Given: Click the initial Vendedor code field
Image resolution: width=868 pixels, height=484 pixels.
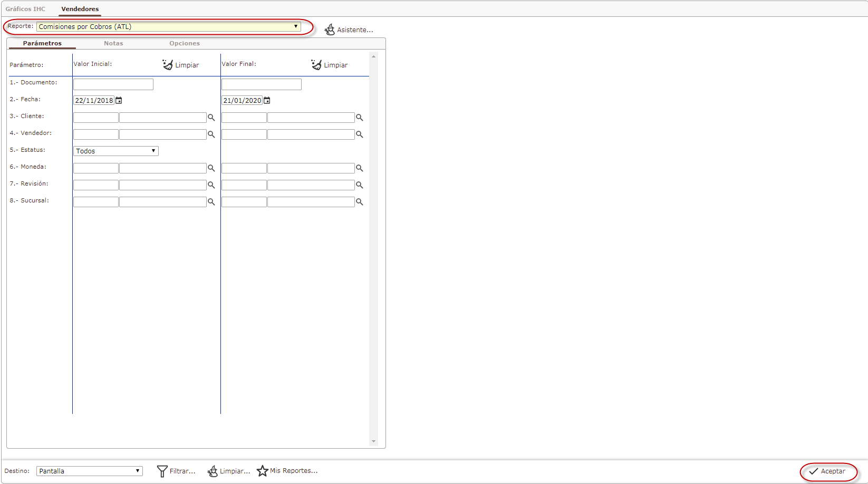Looking at the screenshot, I should point(96,134).
